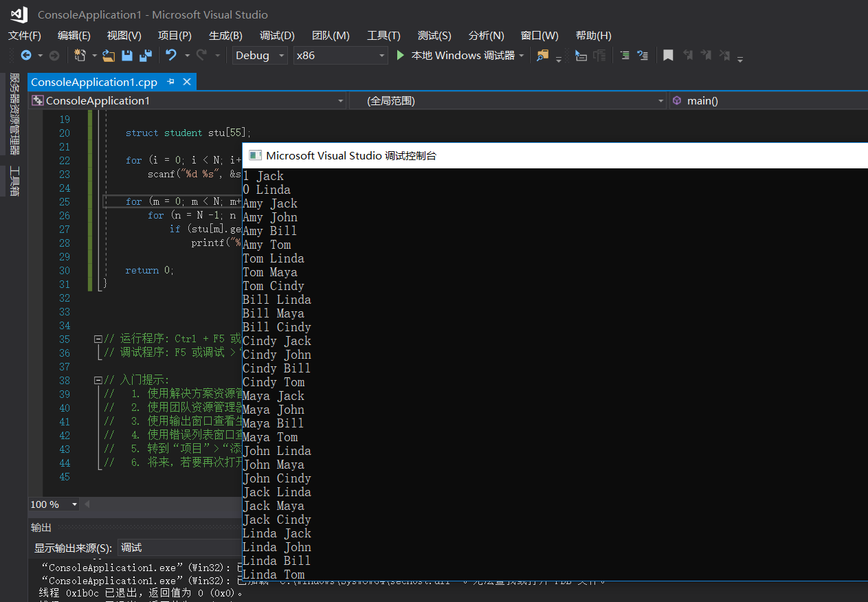Open the 工具箱 side panel tab

(x=14, y=181)
